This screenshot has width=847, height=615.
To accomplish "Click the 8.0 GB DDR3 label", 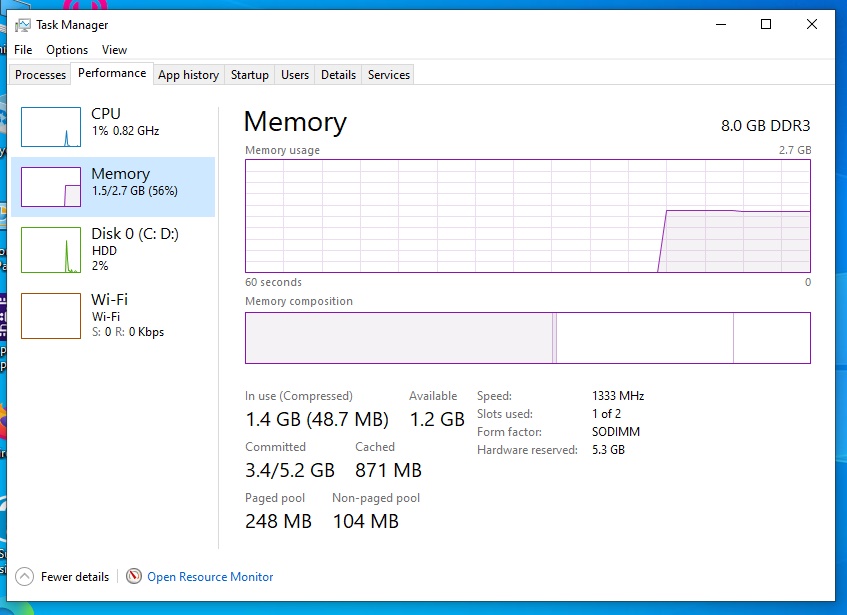I will pos(765,126).
